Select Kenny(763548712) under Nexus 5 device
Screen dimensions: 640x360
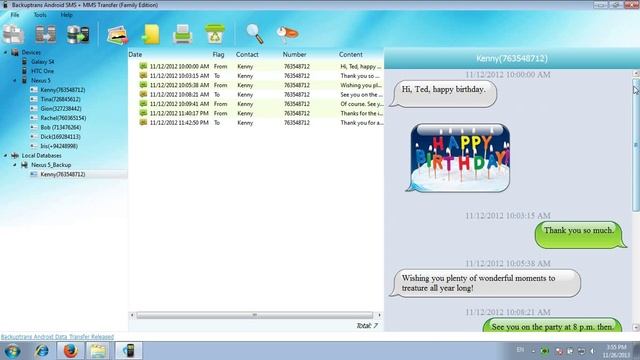pyautogui.click(x=63, y=90)
